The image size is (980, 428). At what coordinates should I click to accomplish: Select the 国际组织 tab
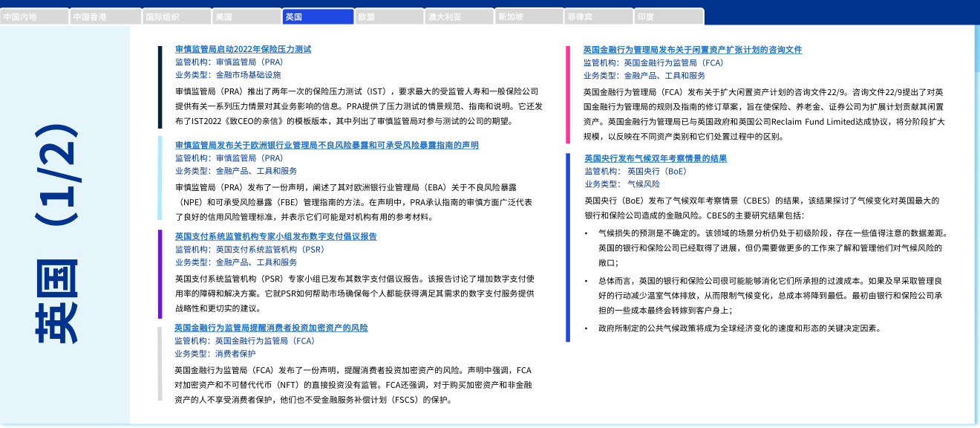click(x=176, y=16)
